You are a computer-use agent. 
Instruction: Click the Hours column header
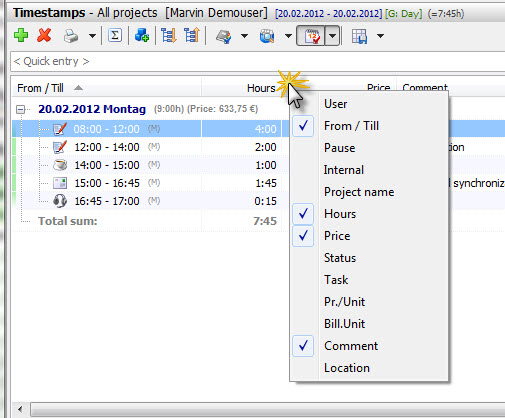241,88
